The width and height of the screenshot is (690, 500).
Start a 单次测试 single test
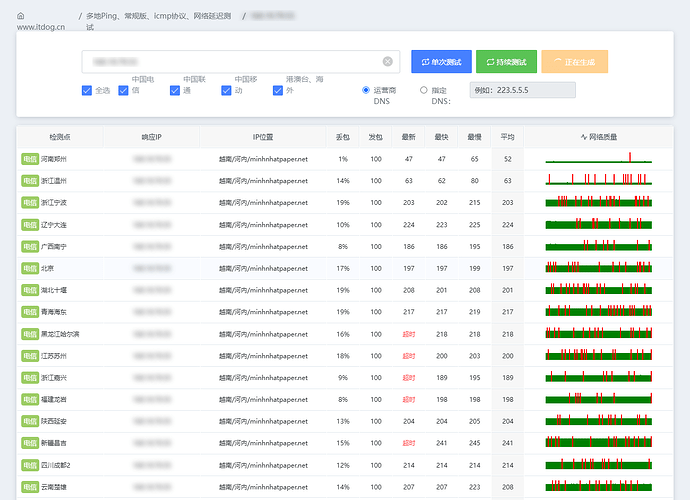[x=441, y=62]
